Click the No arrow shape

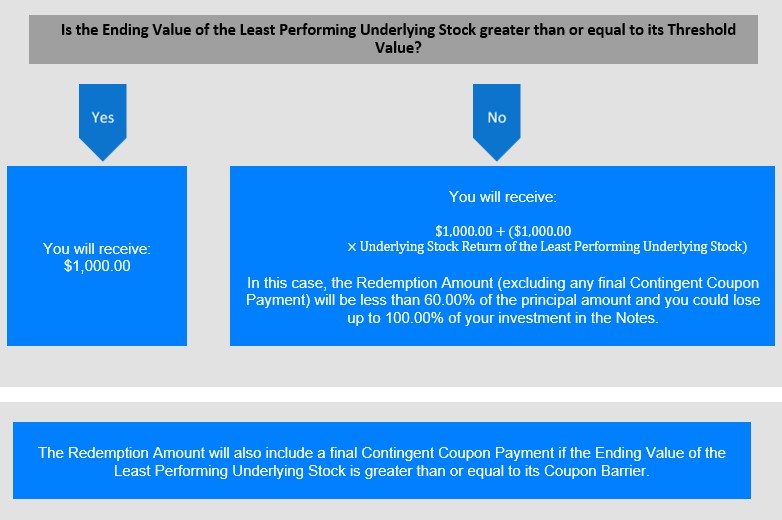[x=497, y=122]
